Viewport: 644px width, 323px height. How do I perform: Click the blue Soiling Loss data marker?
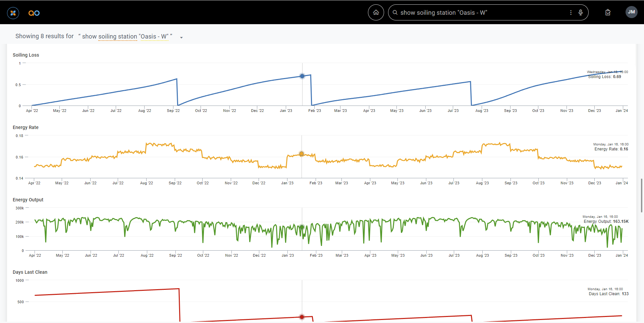click(x=302, y=76)
